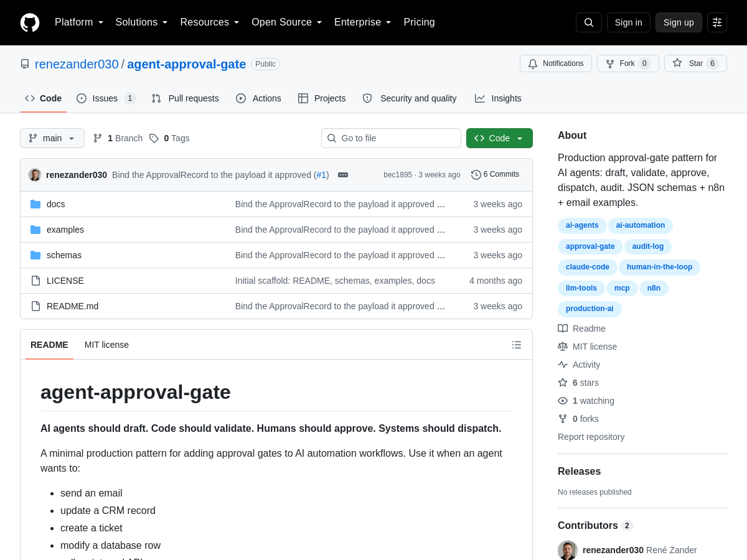Image resolution: width=747 pixels, height=560 pixels.
Task: Open the green Code dropdown button
Action: pos(499,138)
